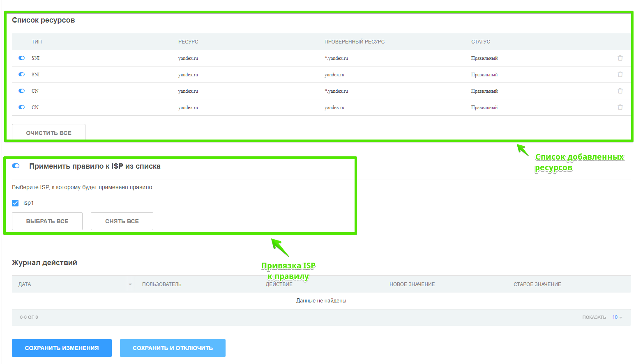Click the ПОЛЬЗОВАТЕЛЬ column header
Viewport: 636px width, 364px height.
pyautogui.click(x=161, y=284)
